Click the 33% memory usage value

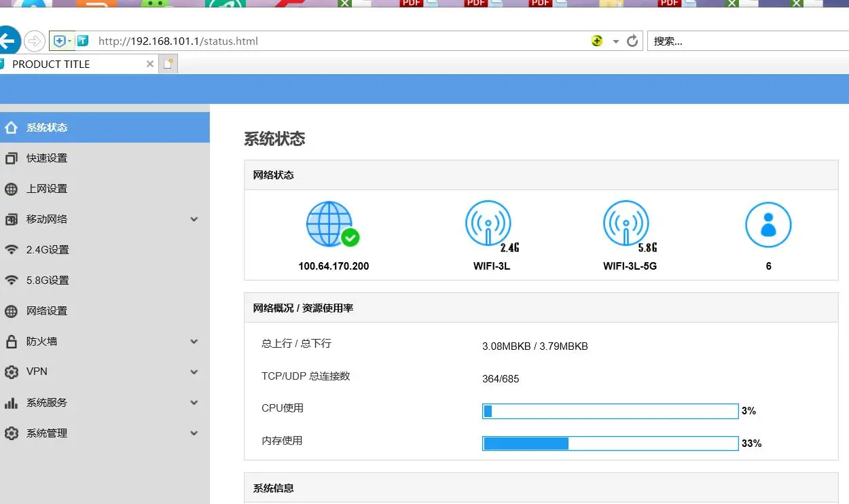pos(752,444)
